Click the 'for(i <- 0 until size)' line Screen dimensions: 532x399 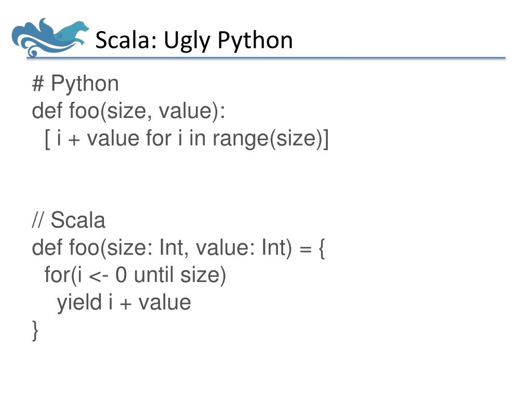[135, 275]
